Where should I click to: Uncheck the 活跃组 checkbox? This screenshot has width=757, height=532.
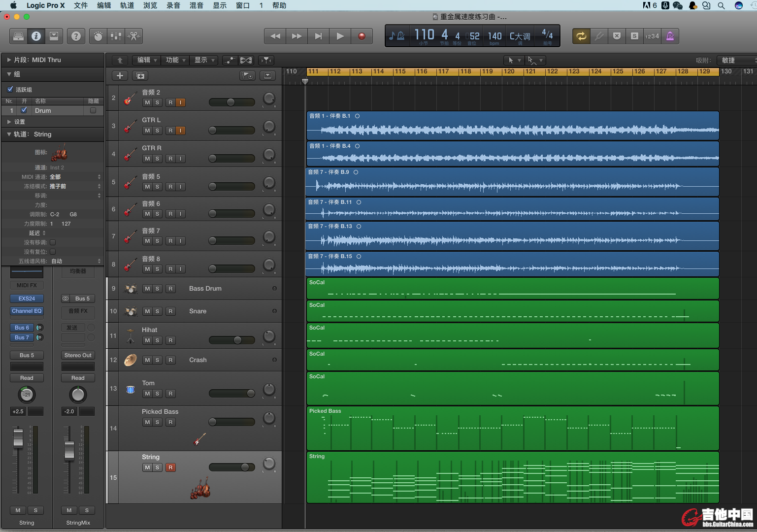tap(10, 89)
